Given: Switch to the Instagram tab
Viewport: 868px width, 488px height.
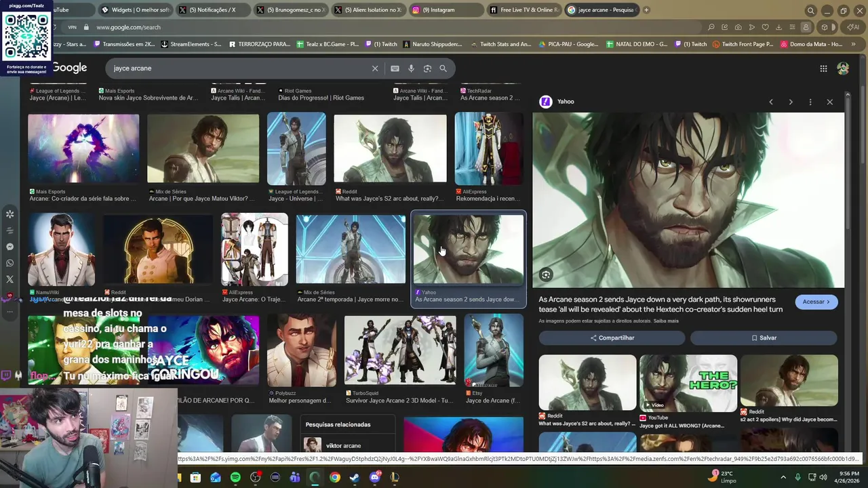Looking at the screenshot, I should pyautogui.click(x=446, y=10).
